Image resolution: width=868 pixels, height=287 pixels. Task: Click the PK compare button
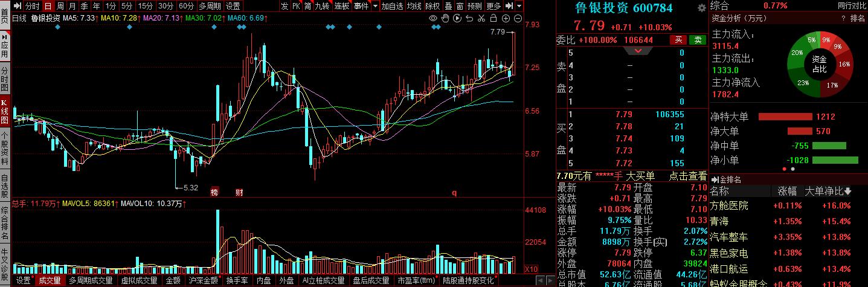point(296,6)
